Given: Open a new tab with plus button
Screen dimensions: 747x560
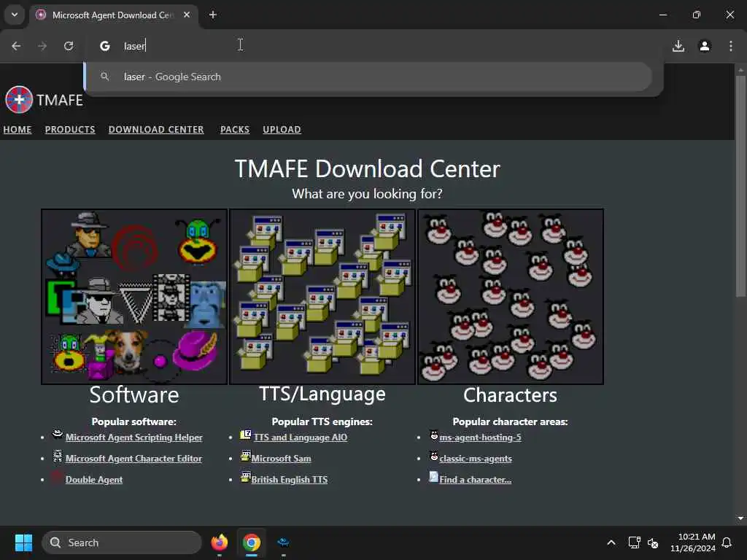Looking at the screenshot, I should coord(213,15).
